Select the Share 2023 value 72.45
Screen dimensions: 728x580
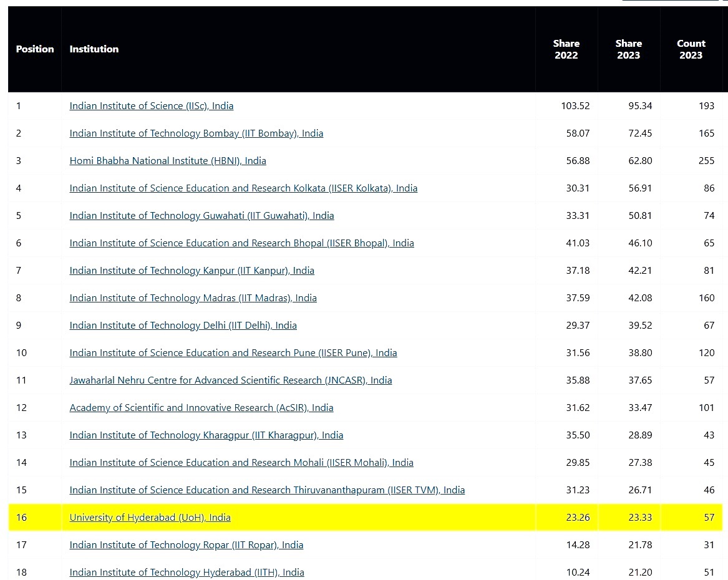(640, 133)
